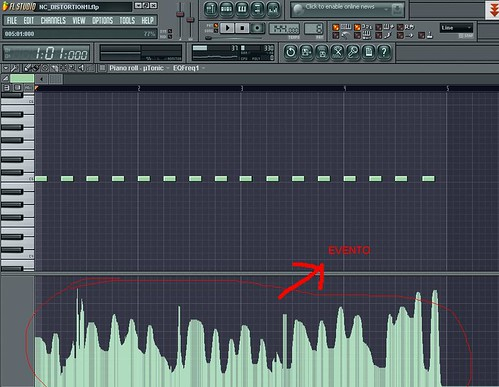
Task: Open the piano roll options menu arrow
Action: (6, 68)
